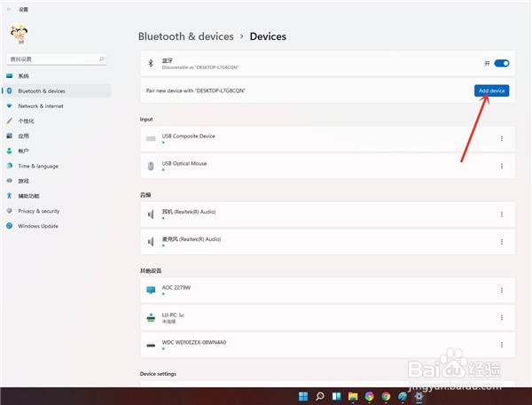Click the game controller icon in sidebar
Image resolution: width=532 pixels, height=405 pixels.
tap(9, 181)
